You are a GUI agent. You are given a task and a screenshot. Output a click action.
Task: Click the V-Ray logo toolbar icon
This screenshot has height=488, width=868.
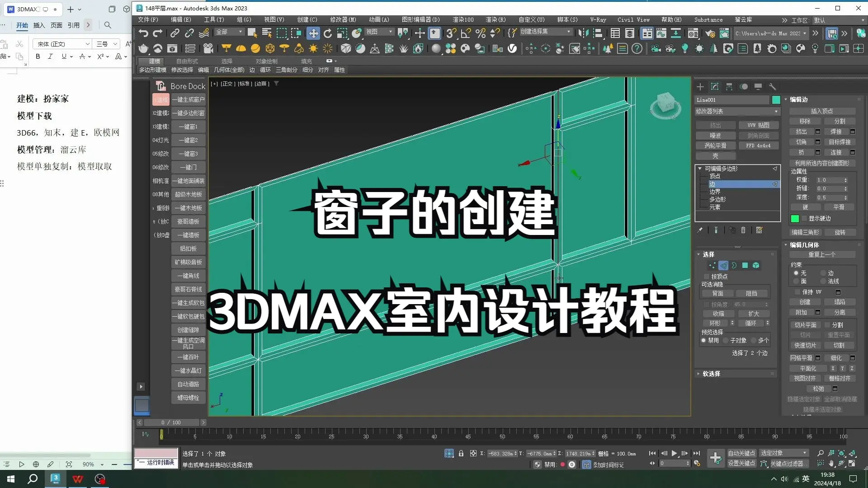point(512,48)
